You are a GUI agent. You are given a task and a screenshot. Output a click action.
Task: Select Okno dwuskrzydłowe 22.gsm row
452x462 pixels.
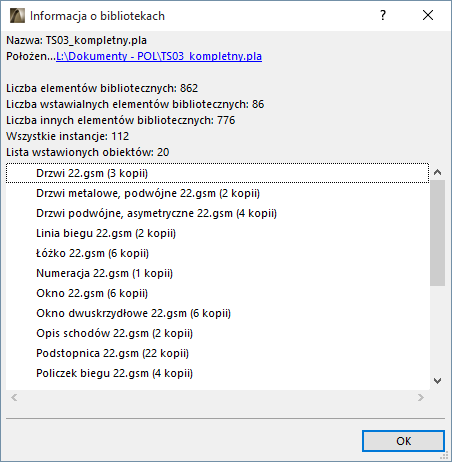point(217,313)
